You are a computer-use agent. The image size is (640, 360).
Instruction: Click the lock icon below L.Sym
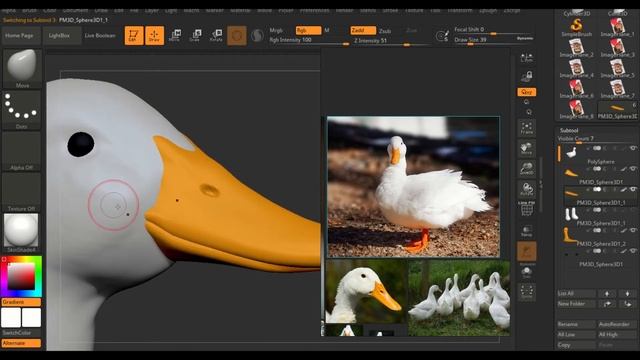pos(527,76)
